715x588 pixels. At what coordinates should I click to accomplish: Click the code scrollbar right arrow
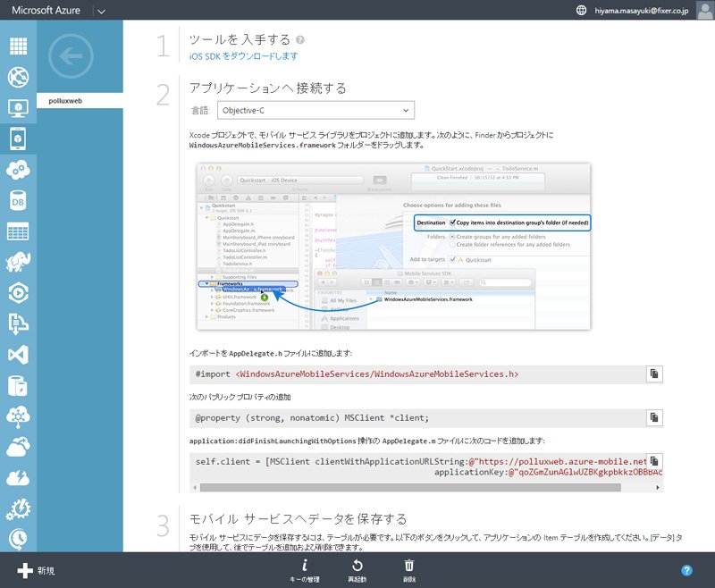click(x=658, y=487)
